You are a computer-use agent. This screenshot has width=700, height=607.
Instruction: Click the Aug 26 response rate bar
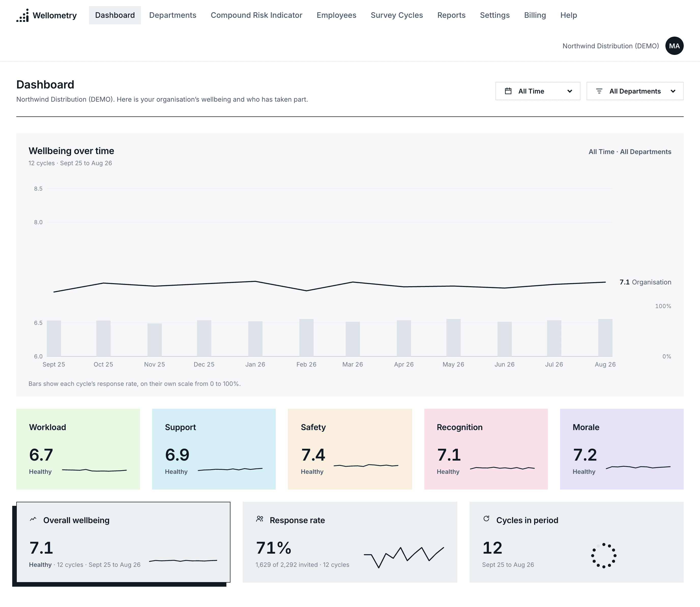[x=605, y=337]
